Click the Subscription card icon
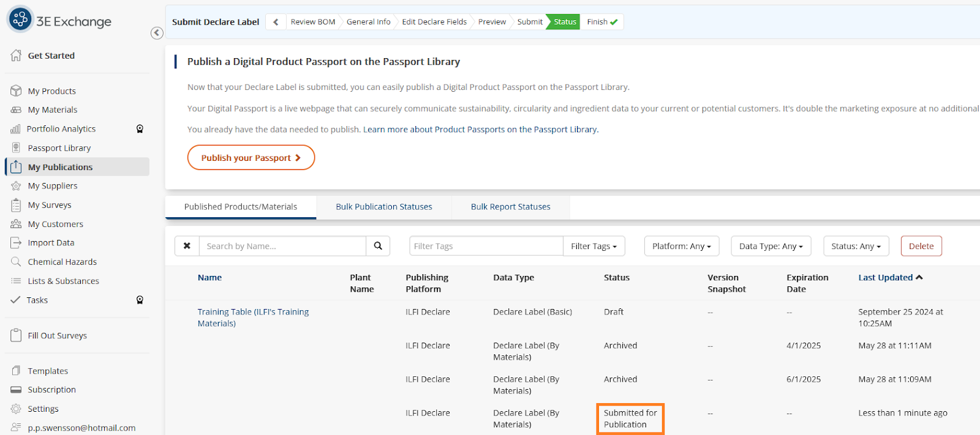The image size is (980, 435). click(x=16, y=390)
